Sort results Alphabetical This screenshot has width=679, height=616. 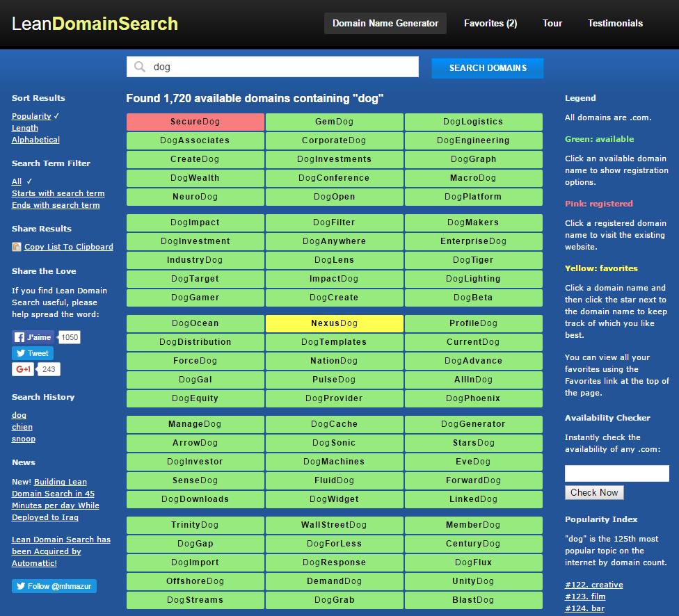[35, 140]
